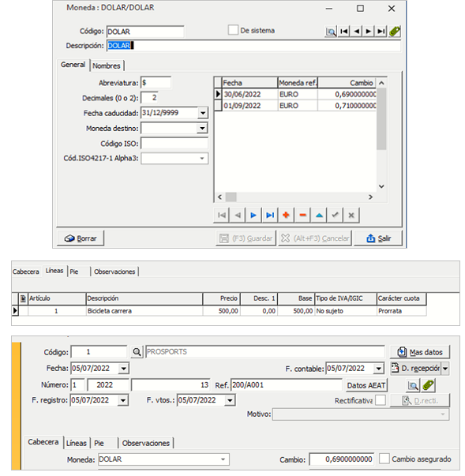This screenshot has height=476, width=465.
Task: Switch to Nombres tab
Action: [x=107, y=66]
